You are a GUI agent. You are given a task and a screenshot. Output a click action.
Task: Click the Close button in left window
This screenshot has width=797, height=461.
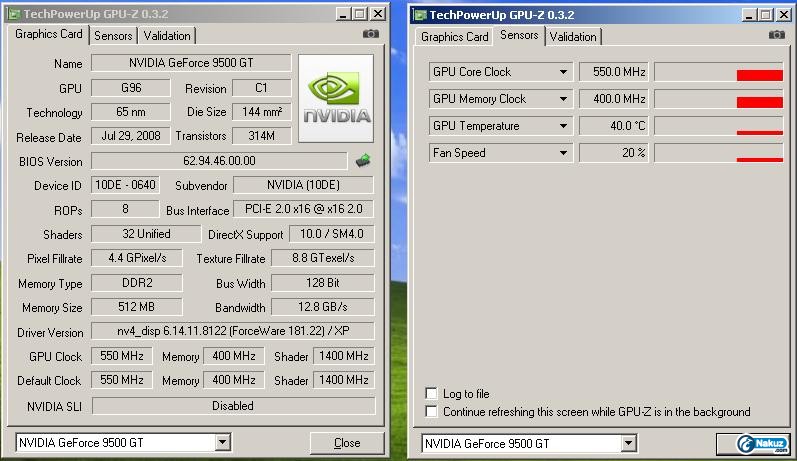347,443
